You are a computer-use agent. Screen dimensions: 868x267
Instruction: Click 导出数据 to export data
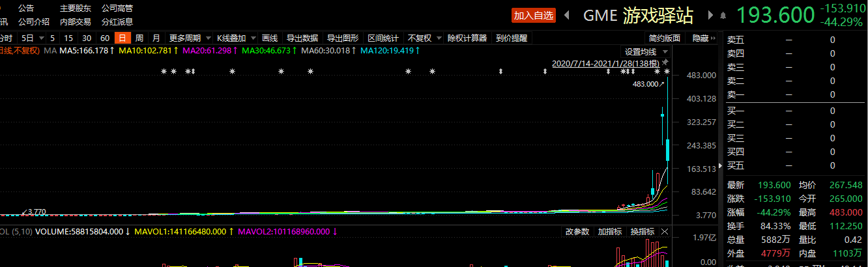[302, 38]
